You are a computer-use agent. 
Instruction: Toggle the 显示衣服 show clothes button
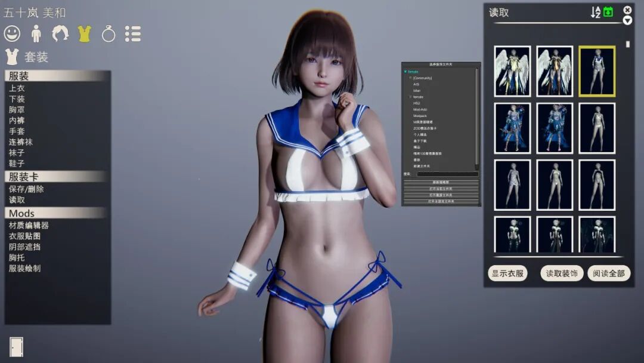507,273
